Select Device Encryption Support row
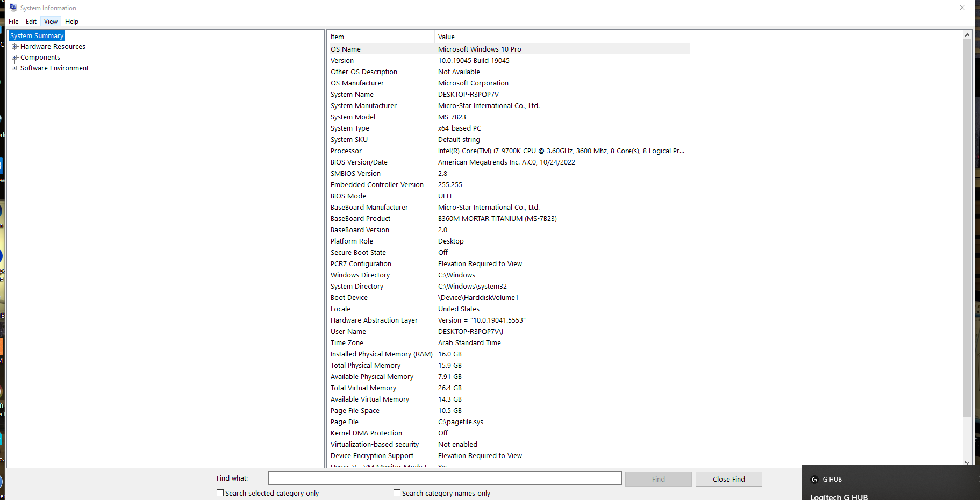980x500 pixels. point(509,455)
